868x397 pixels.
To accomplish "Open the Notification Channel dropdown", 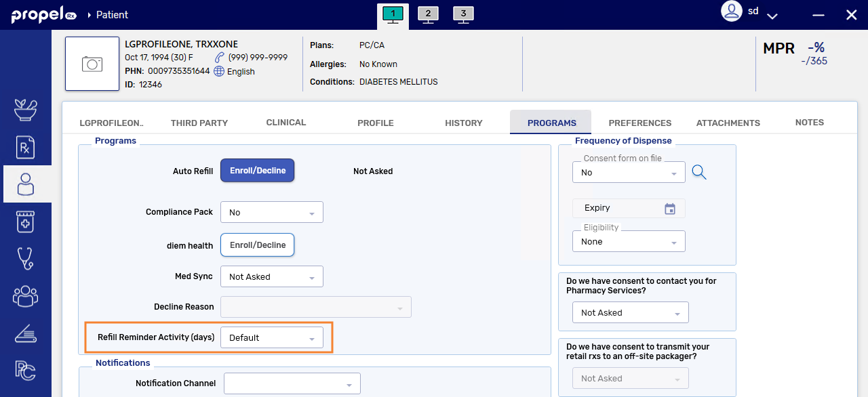I will coord(292,383).
